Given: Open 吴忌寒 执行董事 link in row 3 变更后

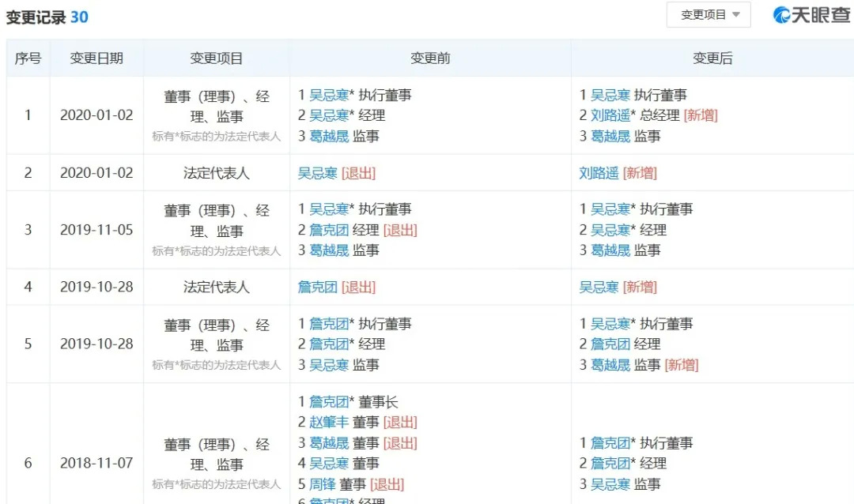Looking at the screenshot, I should point(610,209).
